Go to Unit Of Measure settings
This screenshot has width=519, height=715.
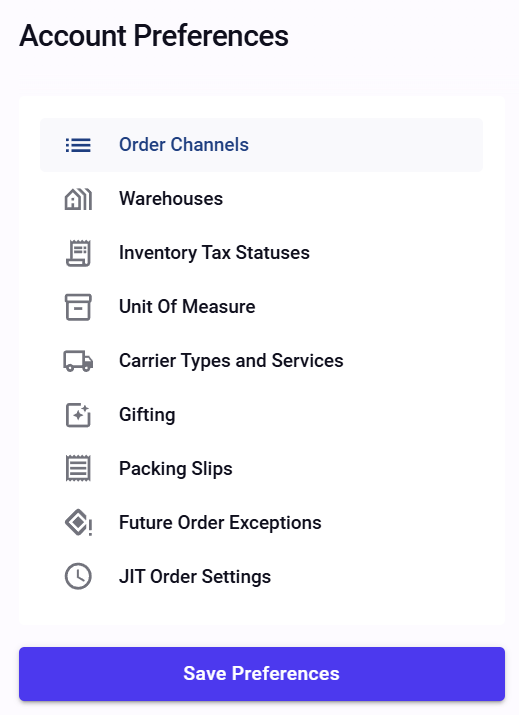pyautogui.click(x=261, y=307)
